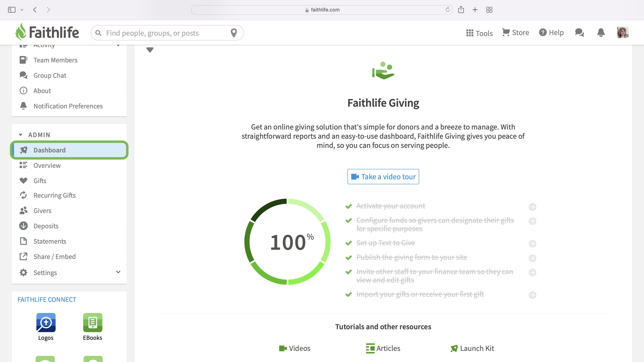Open the Store cart link
644x362 pixels.
pos(516,33)
